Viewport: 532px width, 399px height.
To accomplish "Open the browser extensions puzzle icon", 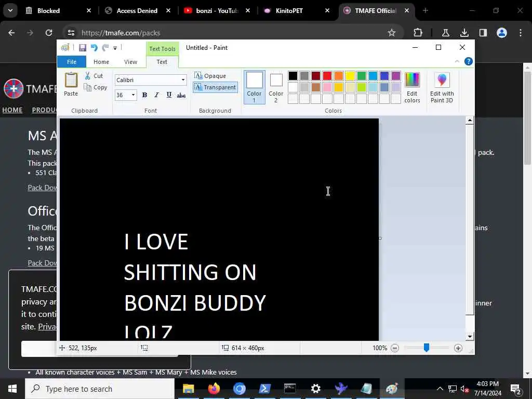I will pyautogui.click(x=418, y=33).
